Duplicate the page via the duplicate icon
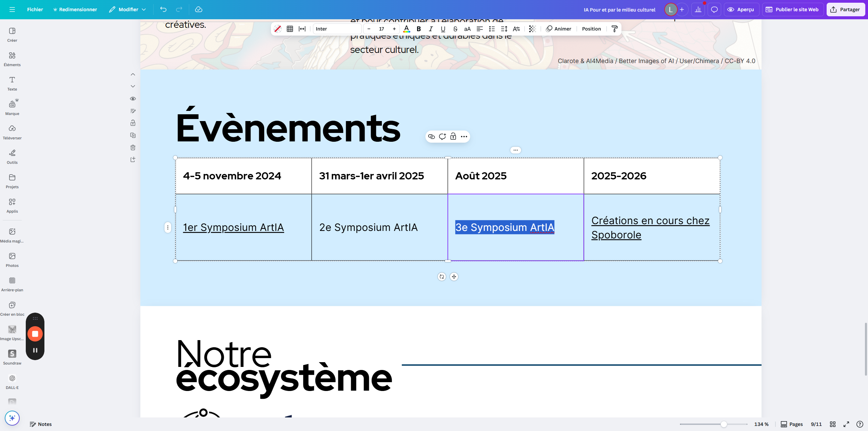 [x=133, y=135]
